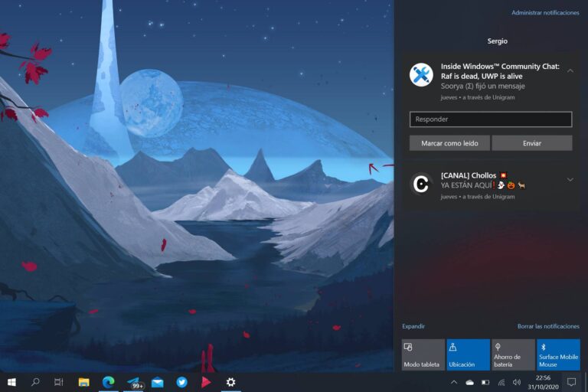The width and height of the screenshot is (588, 392).
Task: Open clock showing 22:56
Action: (543, 382)
